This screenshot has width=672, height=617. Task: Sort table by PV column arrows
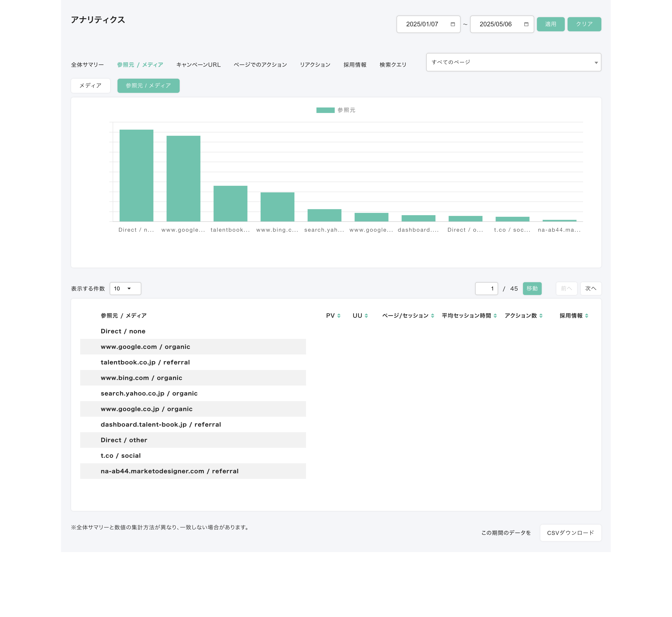(339, 316)
